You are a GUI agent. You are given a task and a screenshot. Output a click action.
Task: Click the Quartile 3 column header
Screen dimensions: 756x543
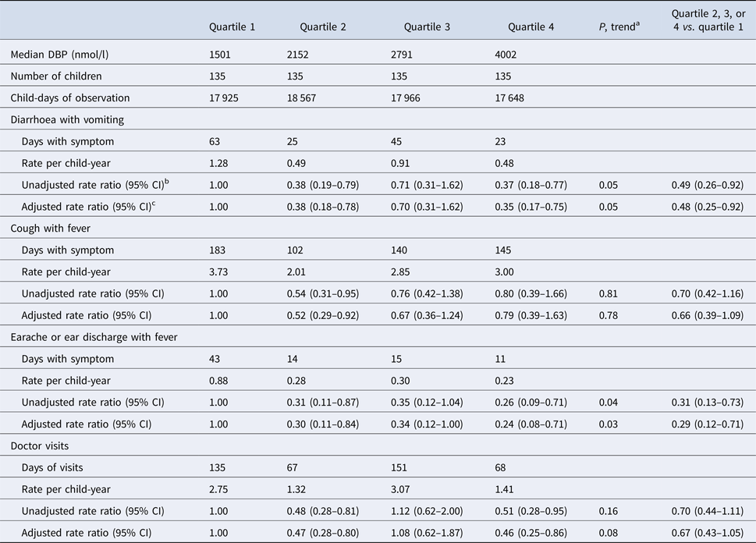pos(427,27)
